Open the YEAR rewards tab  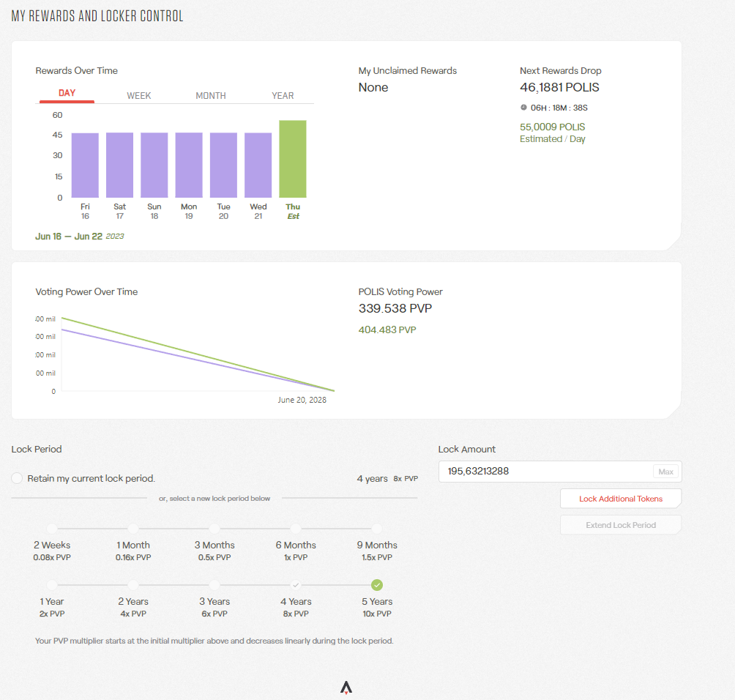point(283,96)
